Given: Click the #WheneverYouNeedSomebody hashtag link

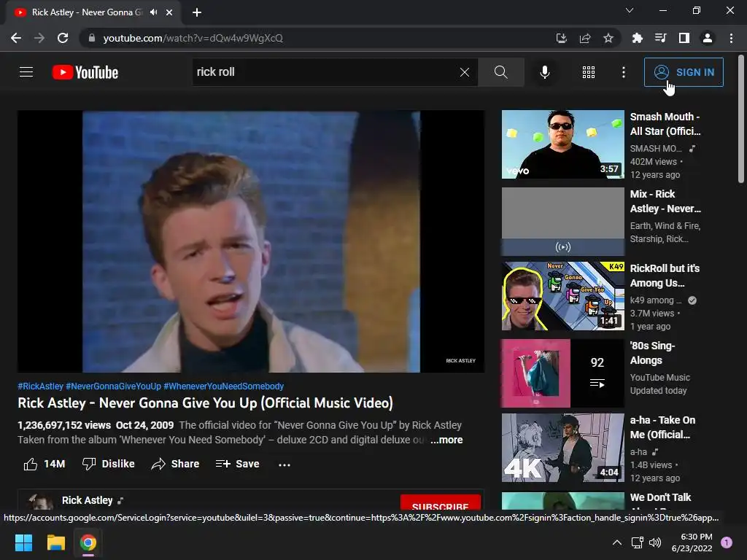Looking at the screenshot, I should pos(223,386).
